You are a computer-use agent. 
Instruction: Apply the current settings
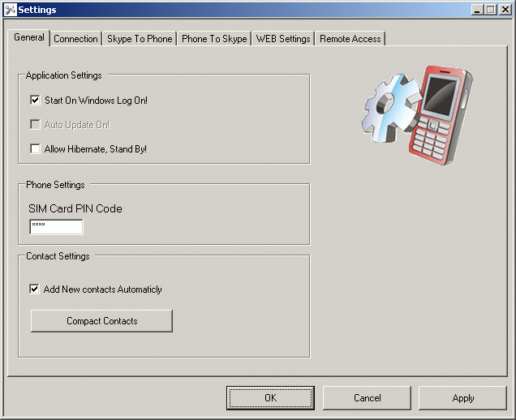pos(463,398)
